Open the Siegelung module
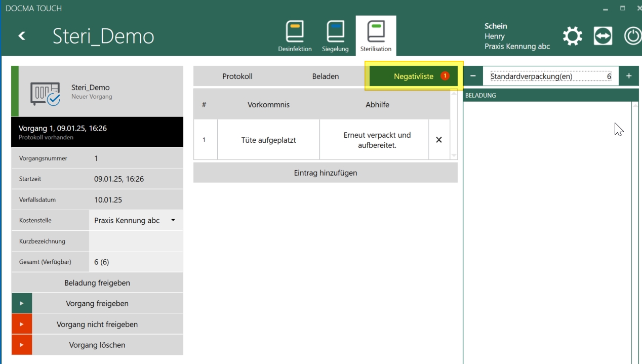Screen dimensions: 642x364 335,35
